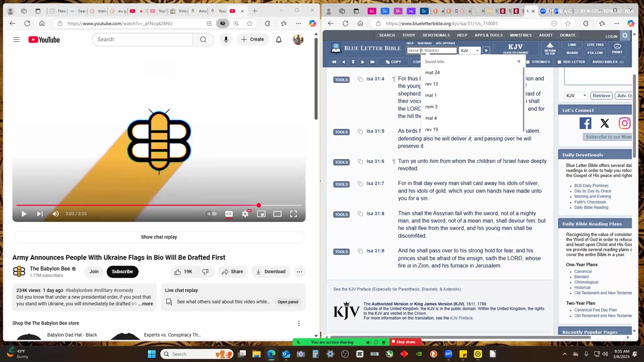This screenshot has width=644, height=362.
Task: Click the YouTube logo
Action: 44,40
